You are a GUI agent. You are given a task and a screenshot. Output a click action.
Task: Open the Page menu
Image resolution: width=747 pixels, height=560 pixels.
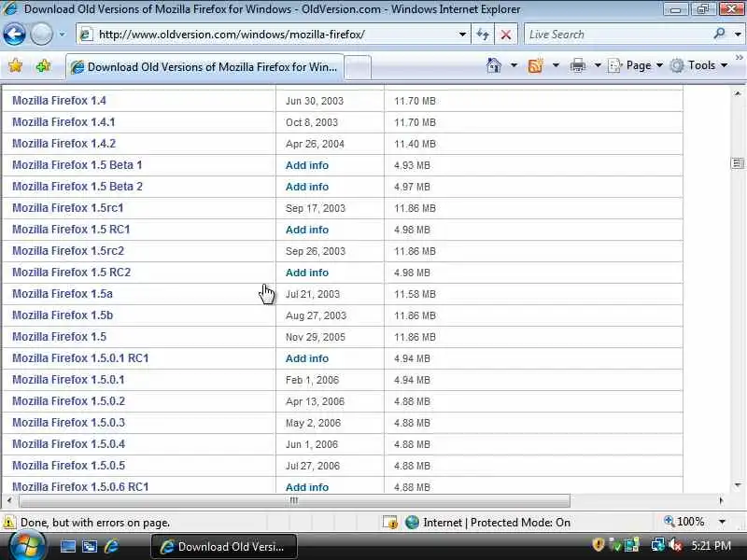coord(635,65)
